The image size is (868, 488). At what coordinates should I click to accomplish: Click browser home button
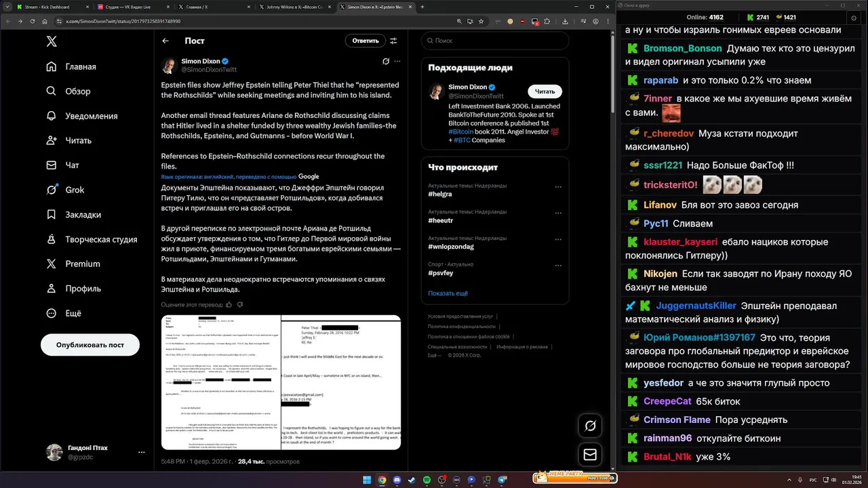coord(43,21)
